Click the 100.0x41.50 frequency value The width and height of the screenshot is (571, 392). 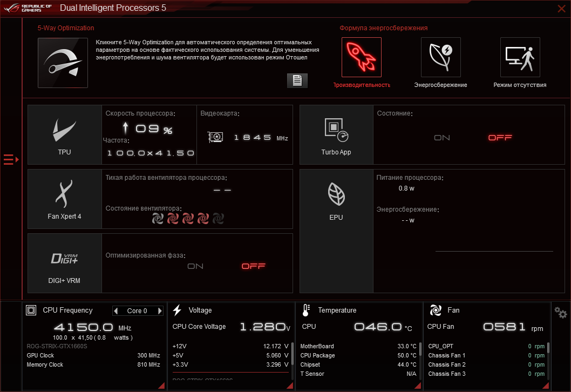tap(151, 153)
